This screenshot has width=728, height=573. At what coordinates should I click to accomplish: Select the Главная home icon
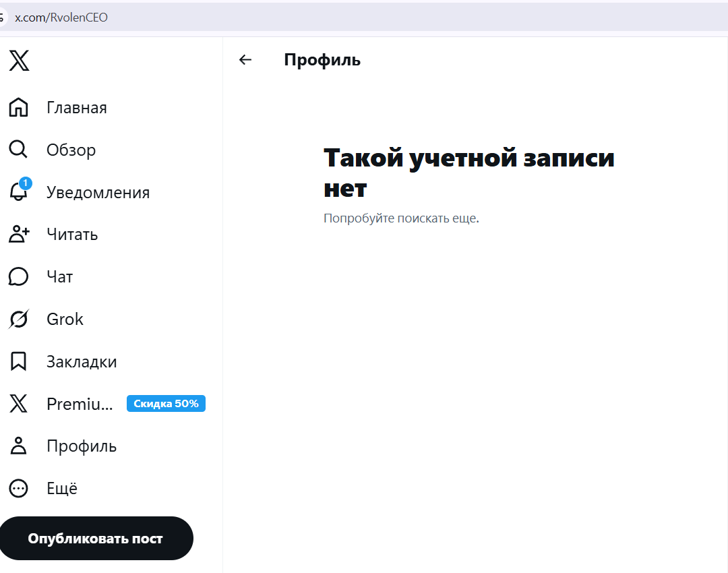pyautogui.click(x=18, y=107)
